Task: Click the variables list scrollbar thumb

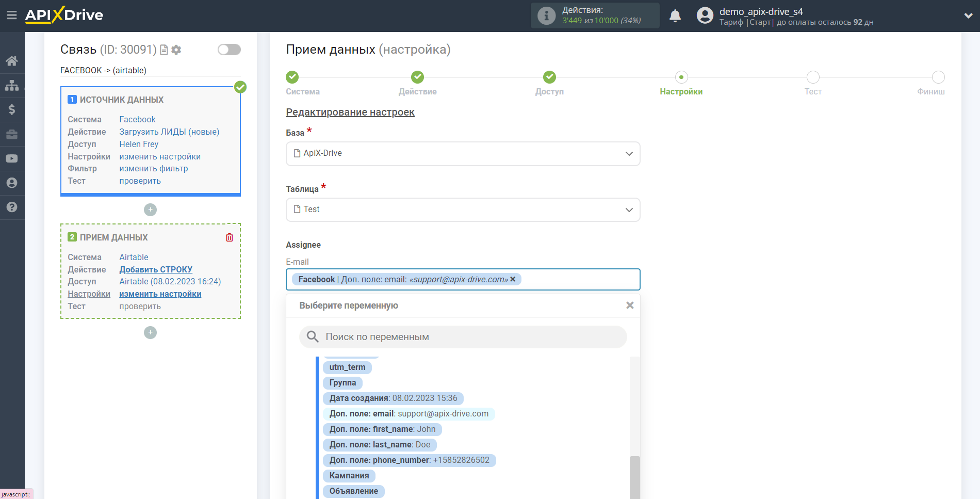Action: (635, 477)
